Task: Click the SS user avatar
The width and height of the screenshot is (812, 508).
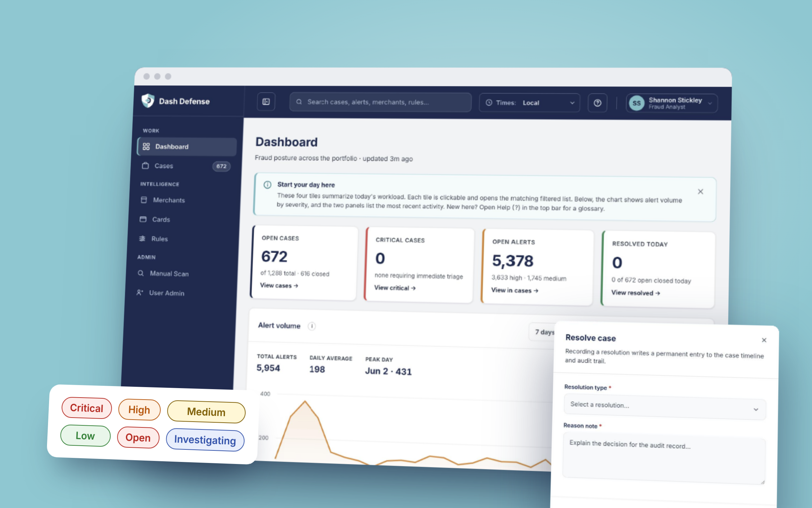Action: point(636,103)
